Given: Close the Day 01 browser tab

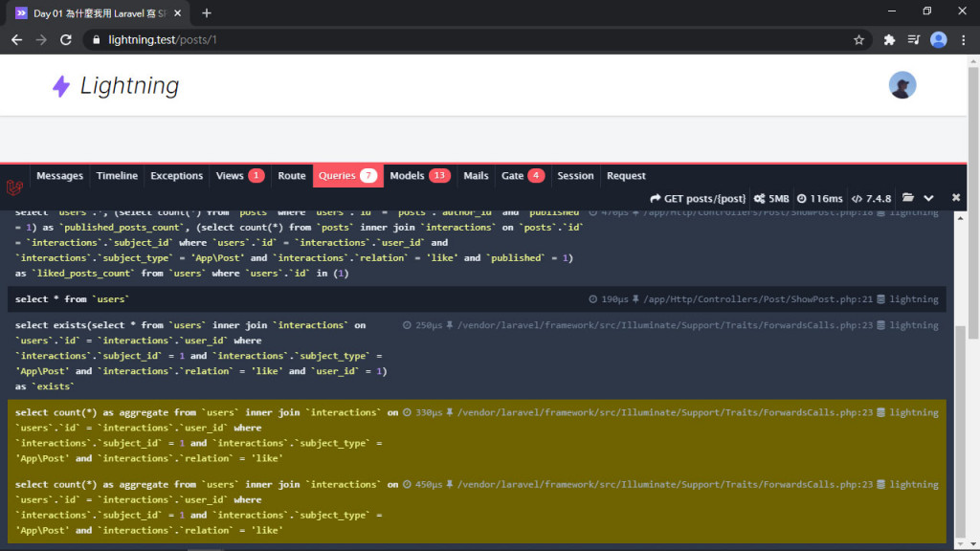Looking at the screenshot, I should [177, 13].
